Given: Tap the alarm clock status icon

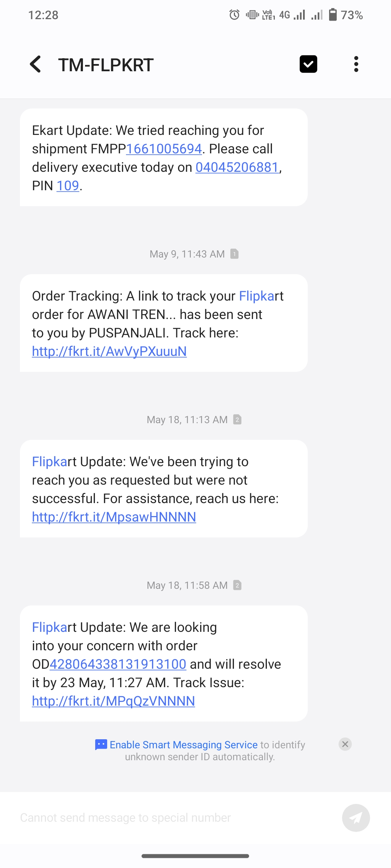Looking at the screenshot, I should click(234, 15).
